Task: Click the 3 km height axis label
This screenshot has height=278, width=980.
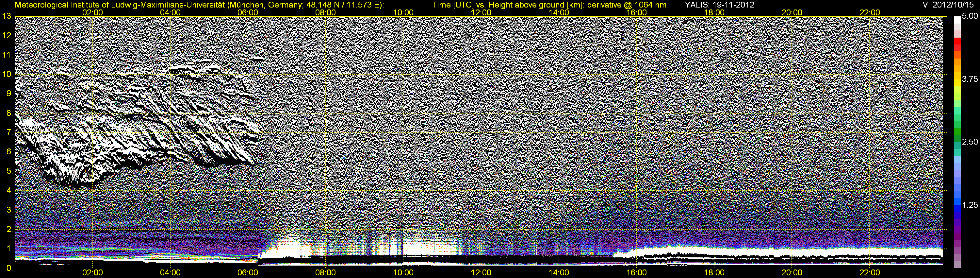Action: 9,210
